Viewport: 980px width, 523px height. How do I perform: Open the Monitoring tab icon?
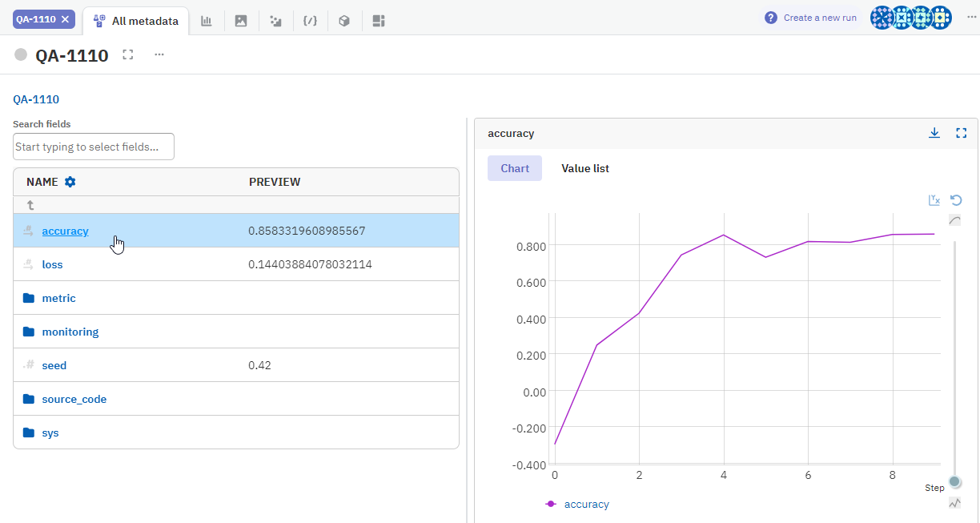pyautogui.click(x=275, y=21)
